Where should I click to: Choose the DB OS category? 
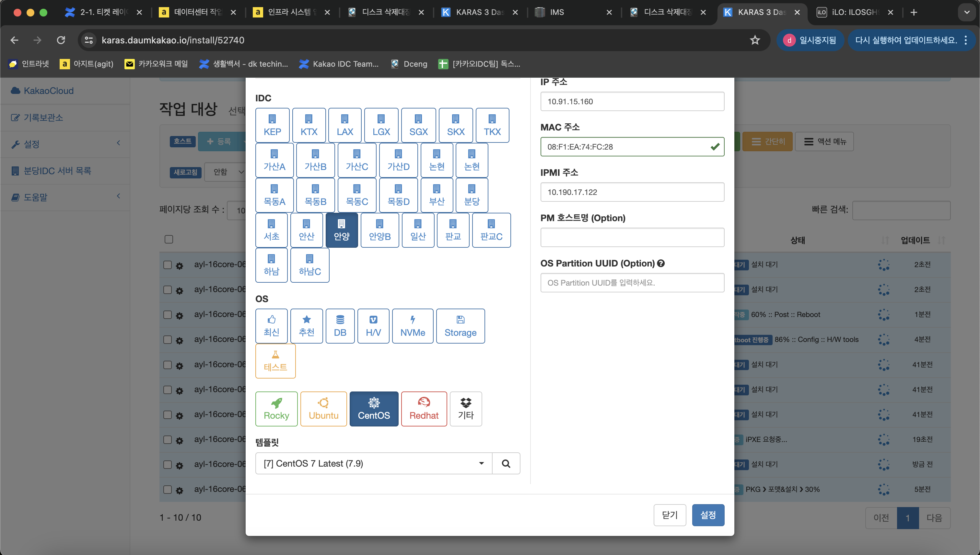[x=340, y=326]
